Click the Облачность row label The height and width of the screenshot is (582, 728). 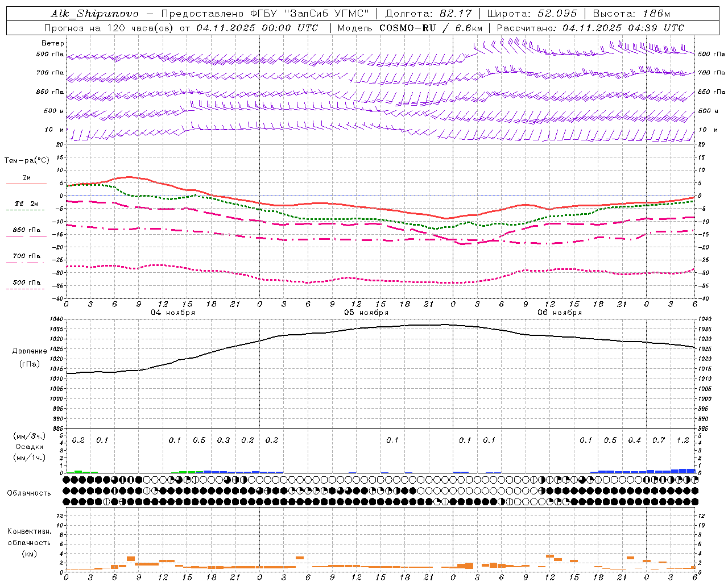point(29,493)
